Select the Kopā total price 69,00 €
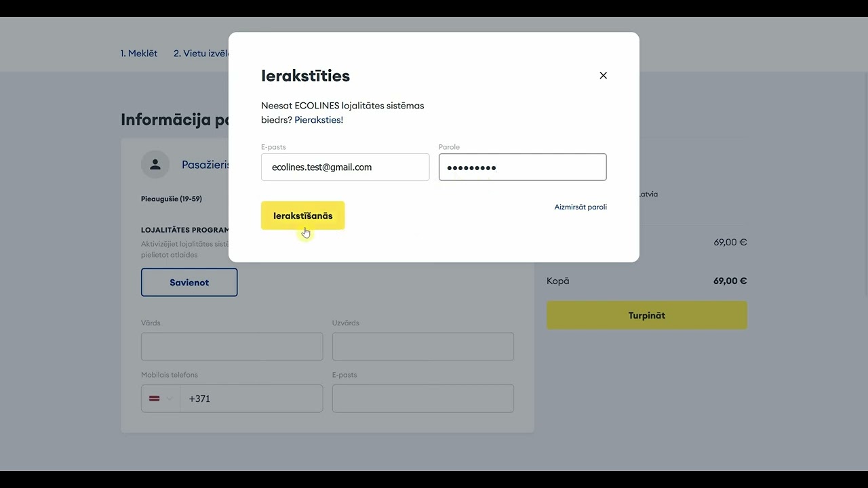The width and height of the screenshot is (868, 488). point(730,281)
